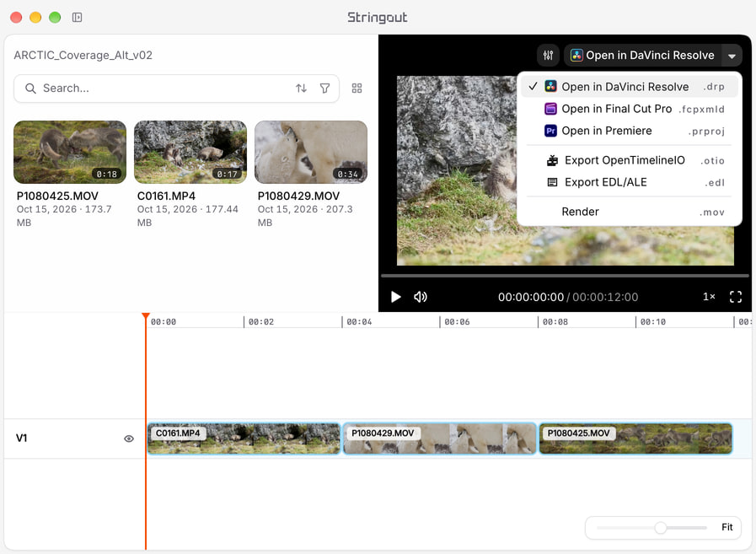Click Fit to fit timeline zoom

[727, 528]
